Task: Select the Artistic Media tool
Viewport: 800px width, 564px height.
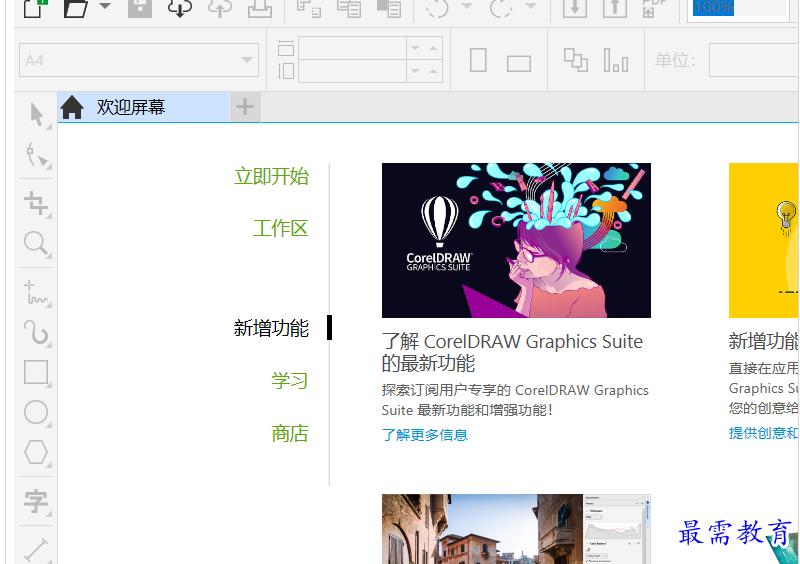Action: click(36, 333)
